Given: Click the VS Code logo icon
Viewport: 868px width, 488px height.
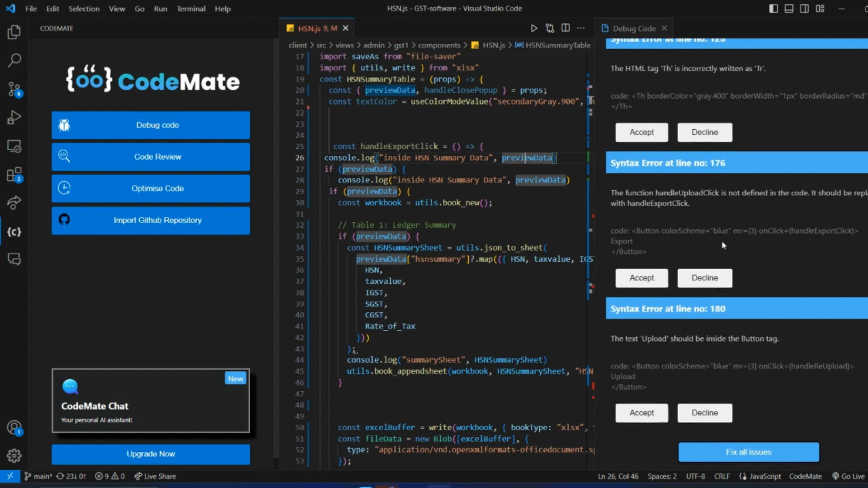Looking at the screenshot, I should tap(10, 9).
